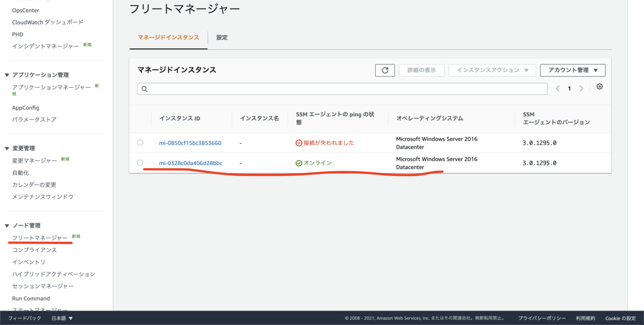Refresh the managed instances list
The width and height of the screenshot is (644, 325).
384,70
